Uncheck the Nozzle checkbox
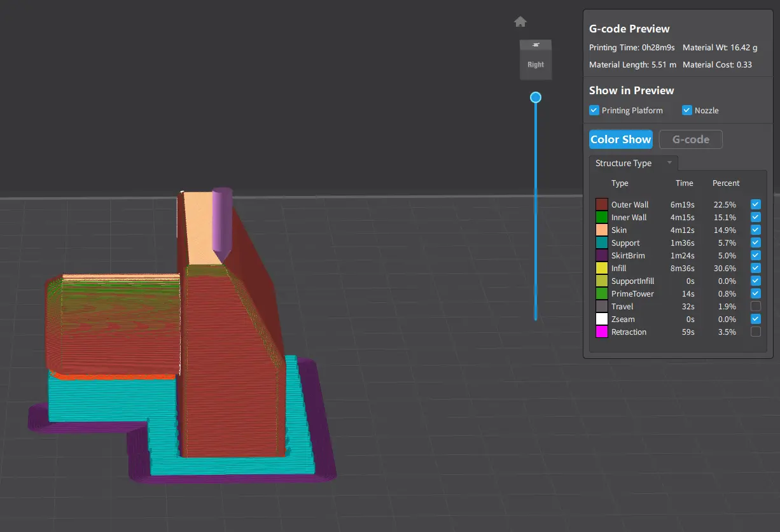Viewport: 780px width, 532px height. [x=687, y=110]
